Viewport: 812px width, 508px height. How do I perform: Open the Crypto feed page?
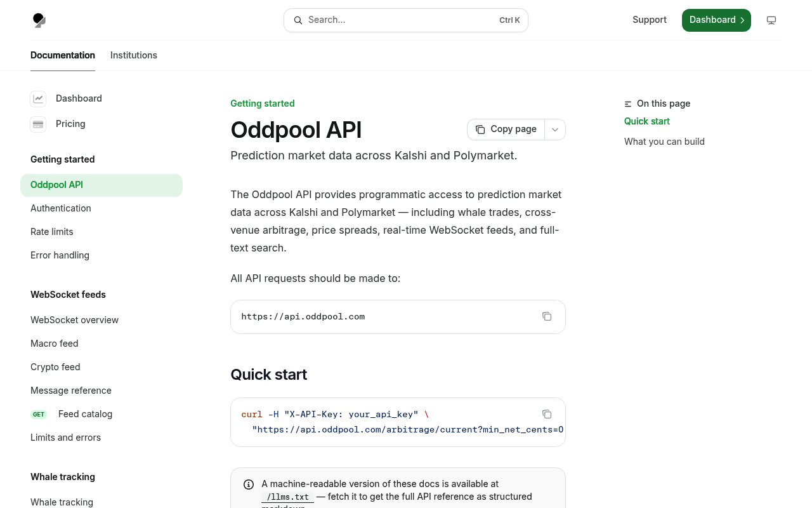coord(55,367)
